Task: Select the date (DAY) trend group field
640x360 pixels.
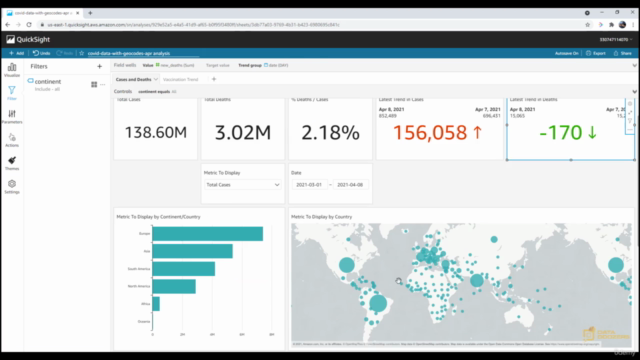Action: (276, 65)
